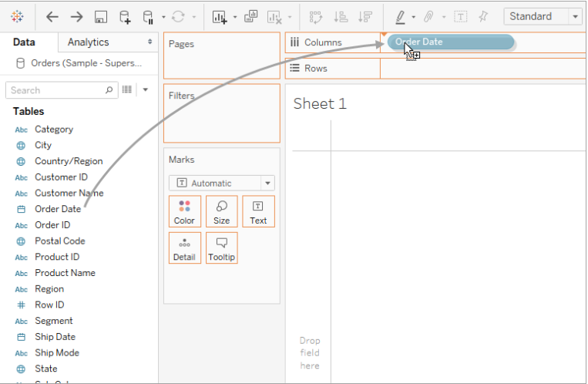
Task: Click the Undo back arrow
Action: tap(52, 17)
